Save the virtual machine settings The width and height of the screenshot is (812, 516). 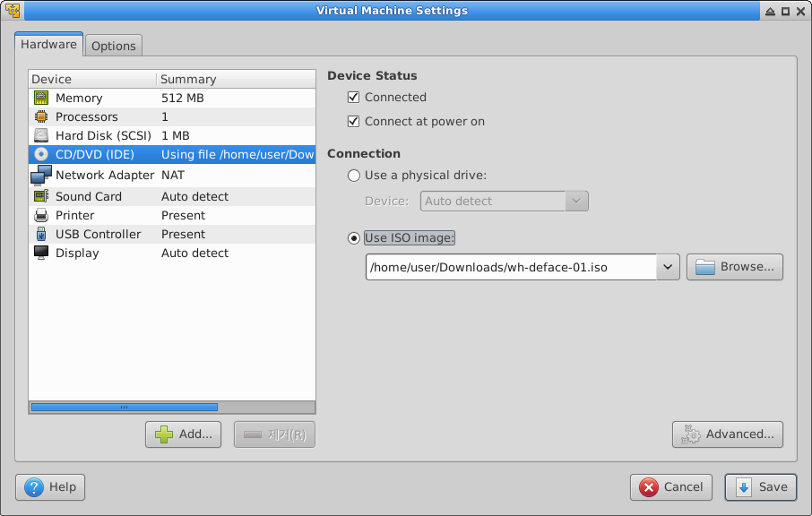(x=761, y=487)
